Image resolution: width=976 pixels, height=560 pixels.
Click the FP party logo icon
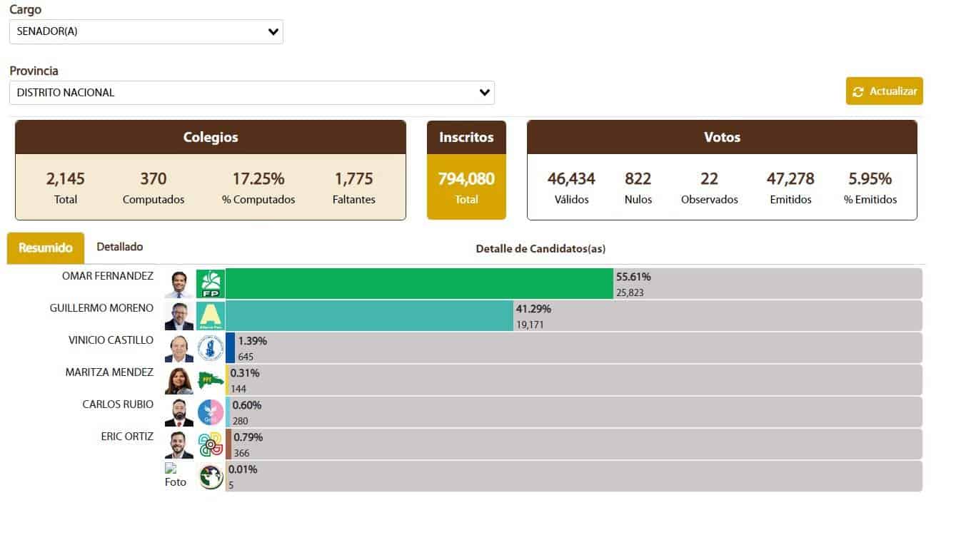coord(211,284)
